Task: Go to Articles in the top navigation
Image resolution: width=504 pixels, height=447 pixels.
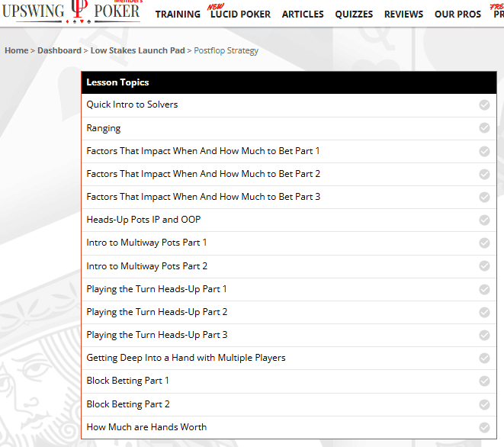Action: [x=303, y=14]
